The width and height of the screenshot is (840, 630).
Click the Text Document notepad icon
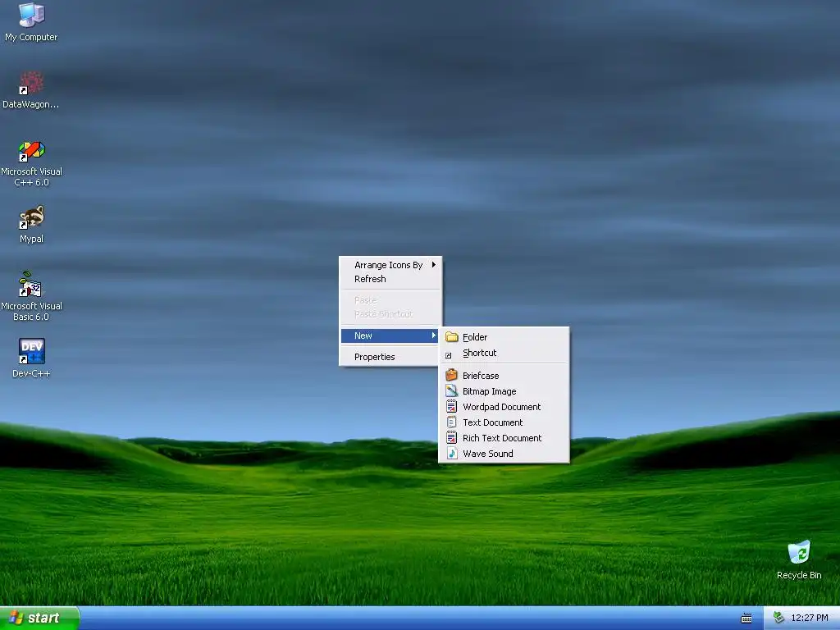click(x=452, y=422)
